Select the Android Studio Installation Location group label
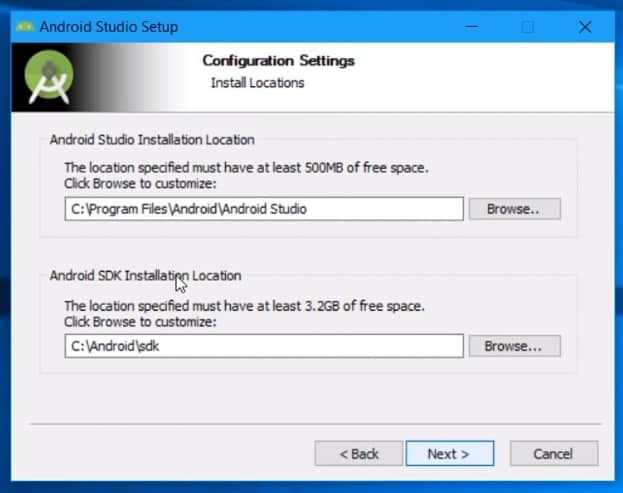Image resolution: width=623 pixels, height=493 pixels. point(152,140)
